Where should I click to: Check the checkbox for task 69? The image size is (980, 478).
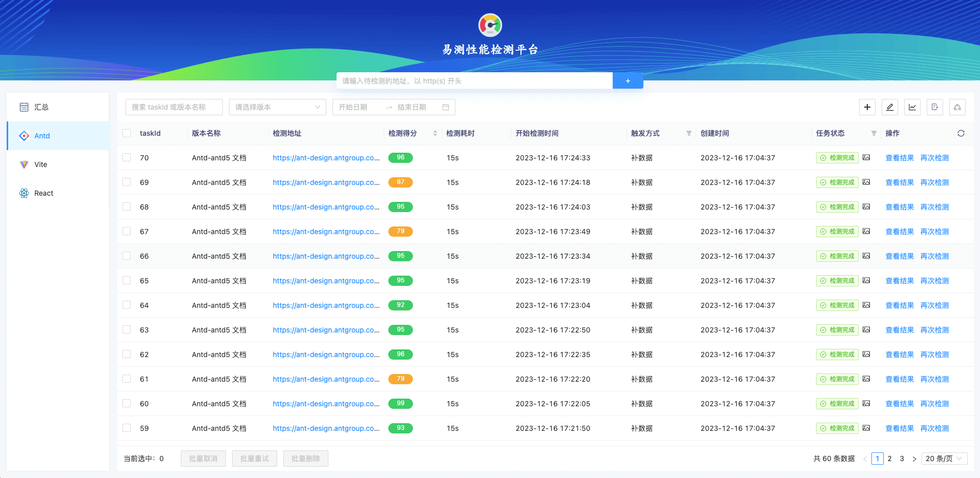coord(127,182)
